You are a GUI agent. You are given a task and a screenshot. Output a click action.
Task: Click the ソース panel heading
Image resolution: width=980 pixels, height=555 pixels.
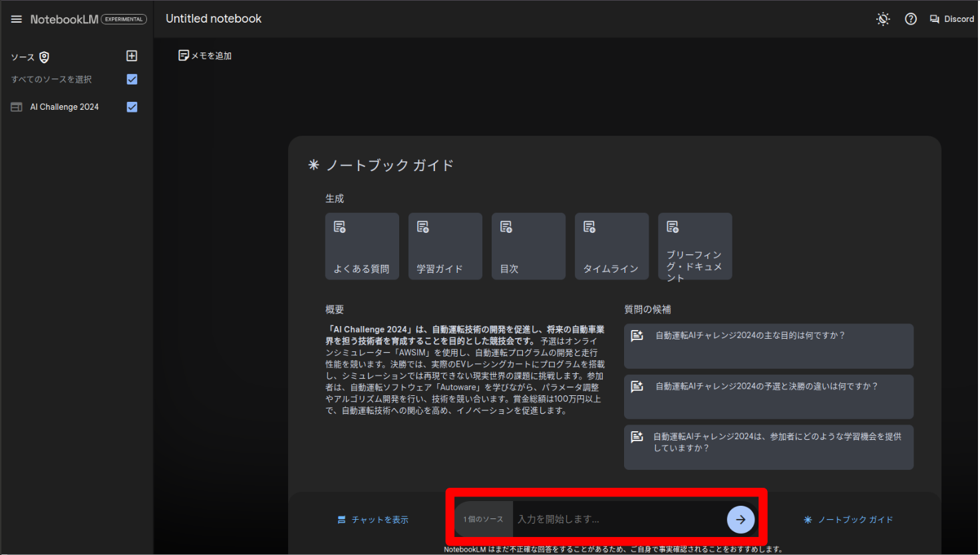23,57
